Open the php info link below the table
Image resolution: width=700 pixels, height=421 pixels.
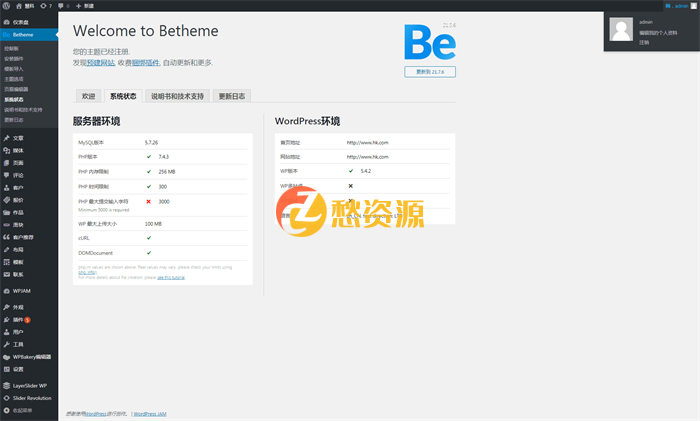click(88, 272)
